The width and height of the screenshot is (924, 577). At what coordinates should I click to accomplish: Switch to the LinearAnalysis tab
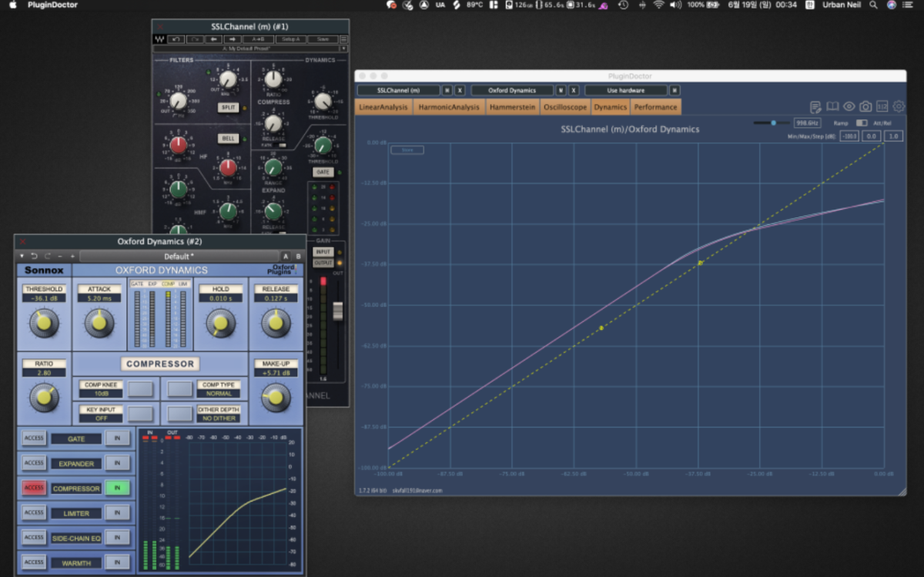383,107
